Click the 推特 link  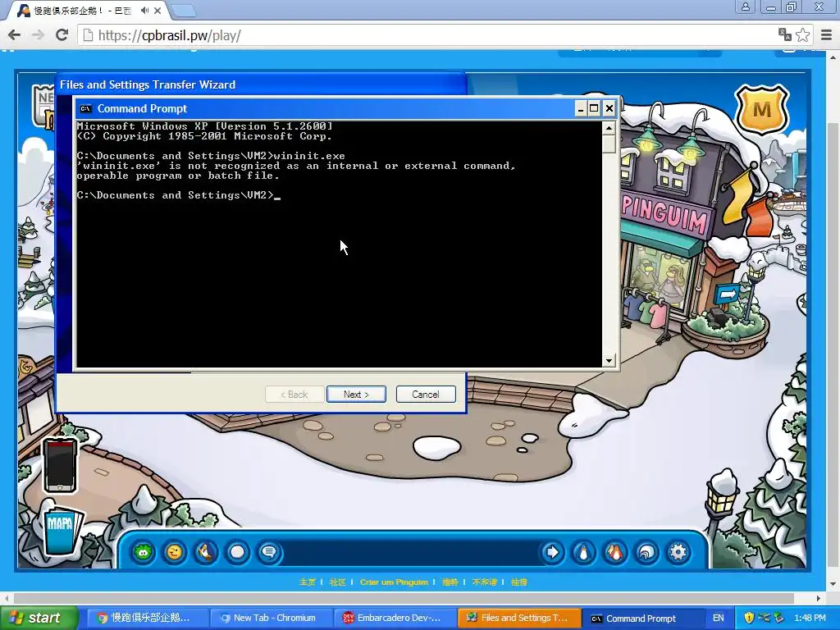450,582
